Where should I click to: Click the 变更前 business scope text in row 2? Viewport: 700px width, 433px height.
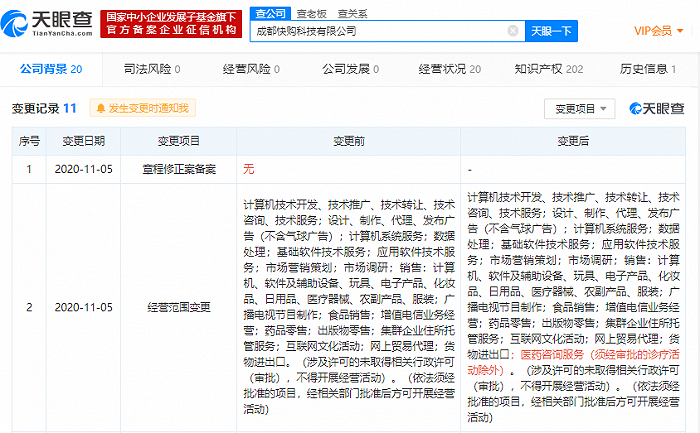(x=349, y=307)
